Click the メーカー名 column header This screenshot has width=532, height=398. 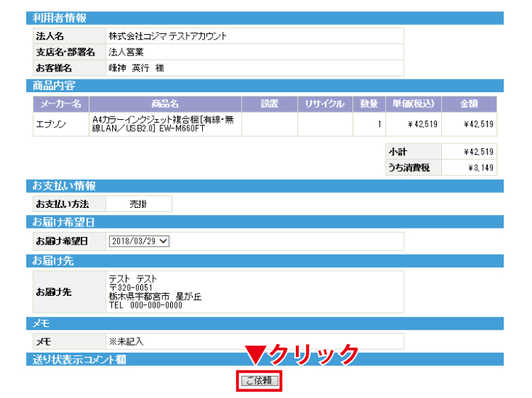pos(61,104)
